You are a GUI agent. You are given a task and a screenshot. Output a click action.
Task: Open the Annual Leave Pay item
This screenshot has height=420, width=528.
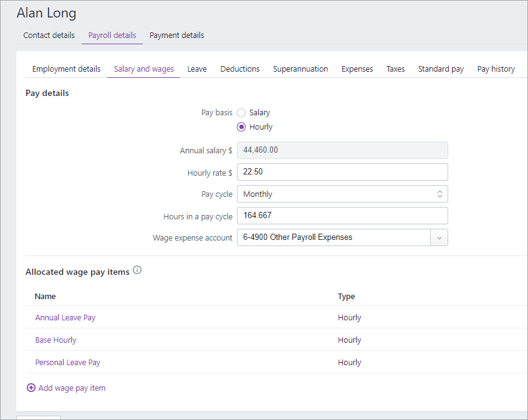click(x=65, y=317)
